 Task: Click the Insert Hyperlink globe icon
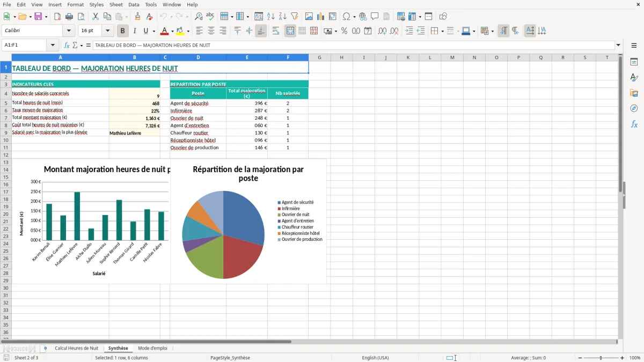click(363, 17)
